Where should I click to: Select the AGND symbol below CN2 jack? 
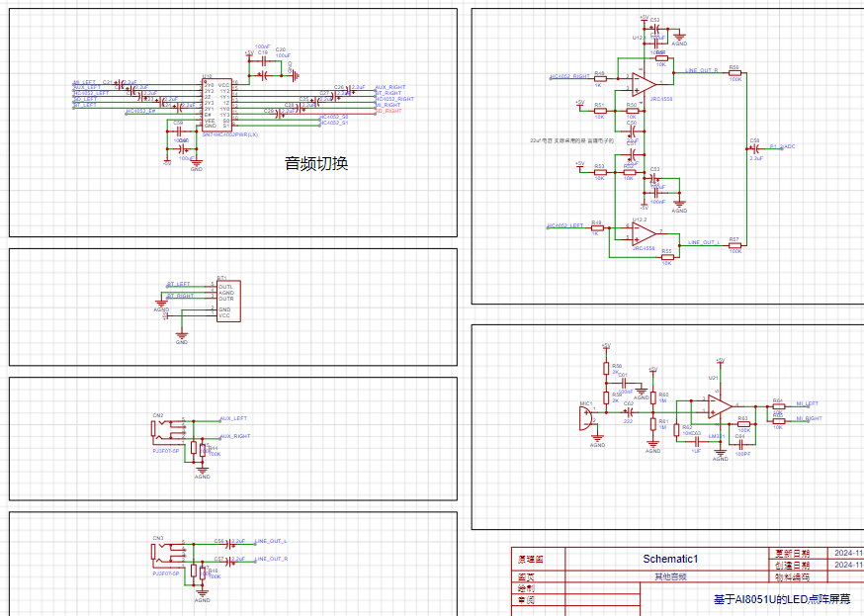tap(203, 473)
